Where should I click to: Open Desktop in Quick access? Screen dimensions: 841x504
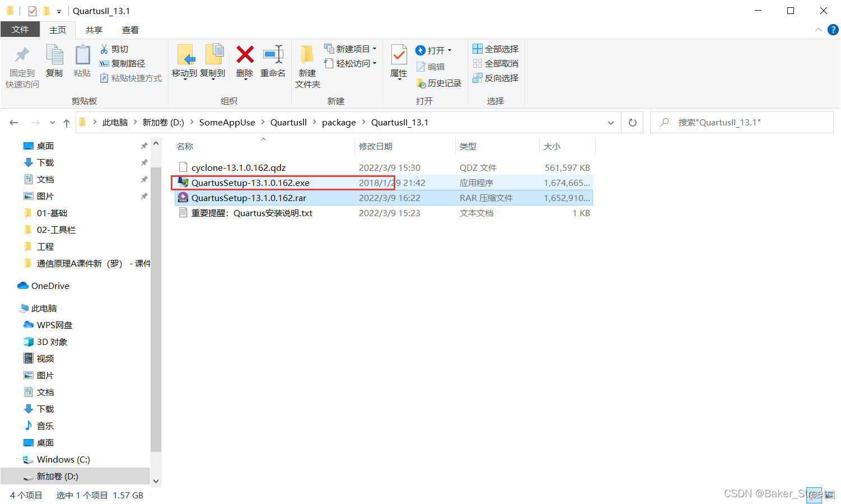point(45,146)
